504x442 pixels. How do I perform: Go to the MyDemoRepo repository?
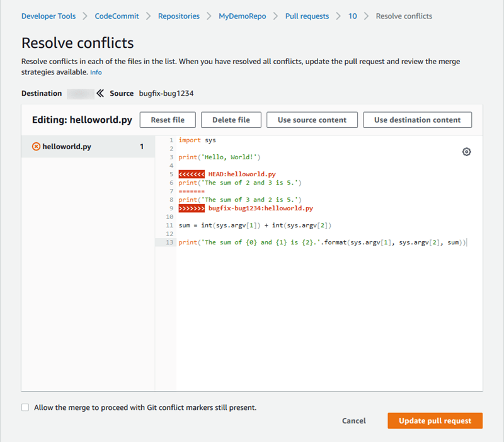coord(242,16)
